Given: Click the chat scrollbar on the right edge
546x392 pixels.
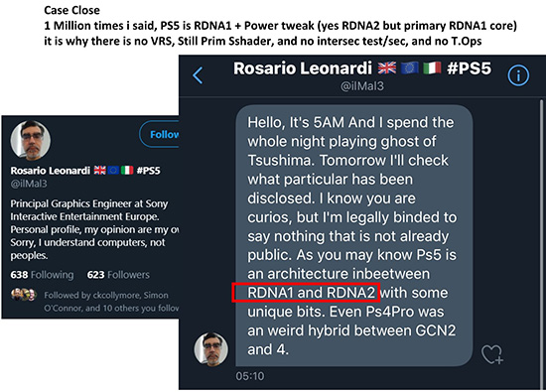Looking at the screenshot, I should [x=541, y=244].
